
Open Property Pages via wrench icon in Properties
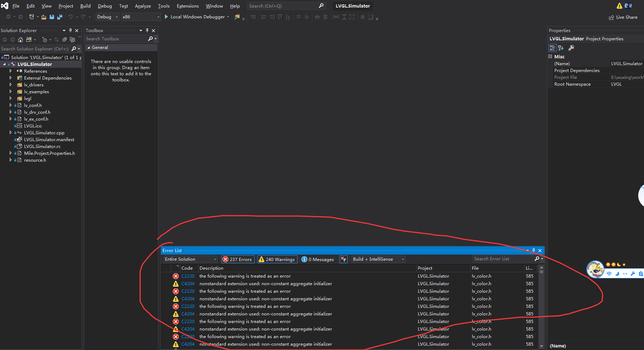click(x=571, y=48)
